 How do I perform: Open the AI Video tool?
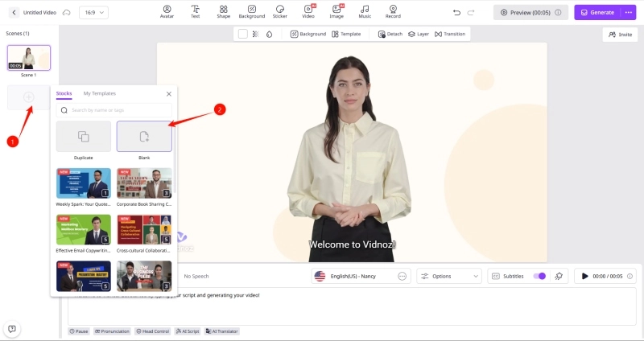pyautogui.click(x=308, y=12)
